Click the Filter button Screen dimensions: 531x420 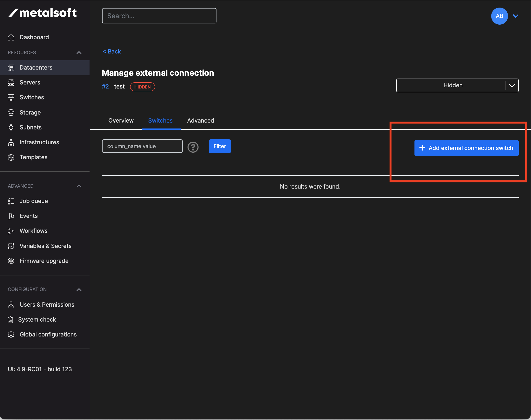[x=220, y=146]
